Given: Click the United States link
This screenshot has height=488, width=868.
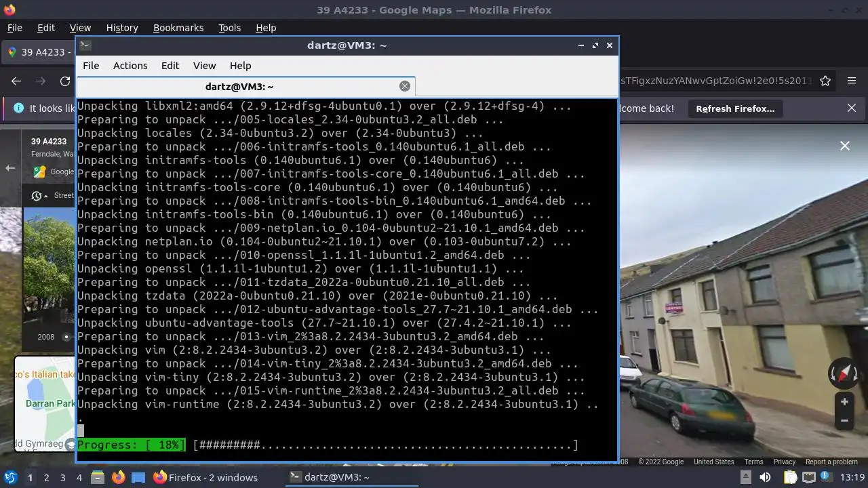Looking at the screenshot, I should (714, 462).
